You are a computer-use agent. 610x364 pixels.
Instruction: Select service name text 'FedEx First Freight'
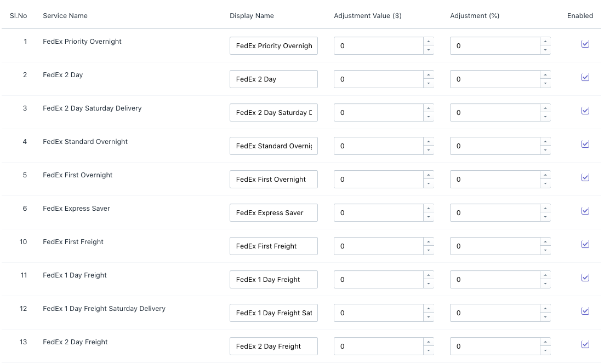pyautogui.click(x=73, y=242)
